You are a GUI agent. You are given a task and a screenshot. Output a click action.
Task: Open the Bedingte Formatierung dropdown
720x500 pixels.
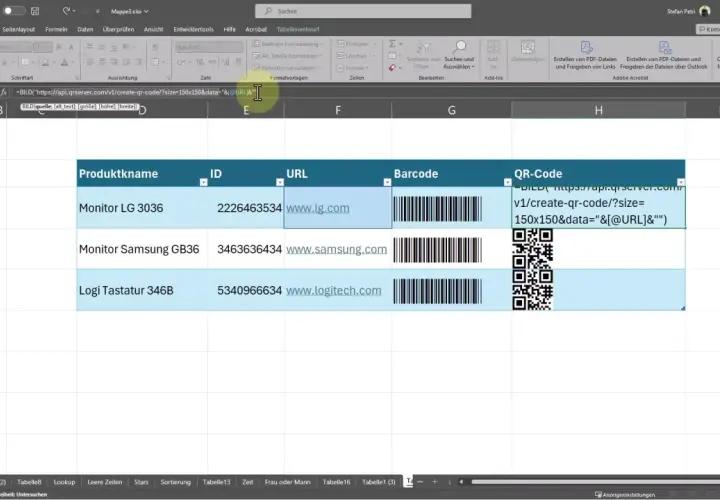click(x=288, y=44)
